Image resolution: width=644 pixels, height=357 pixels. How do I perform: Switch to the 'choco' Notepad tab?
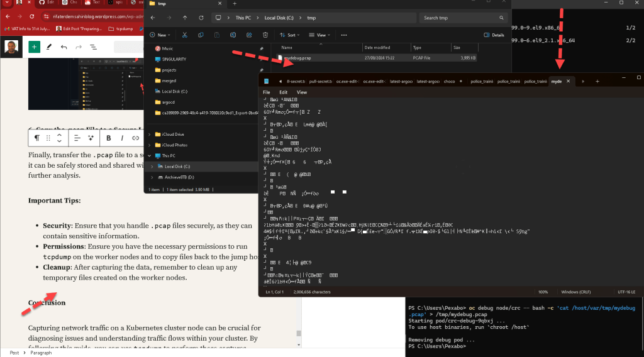pyautogui.click(x=449, y=81)
